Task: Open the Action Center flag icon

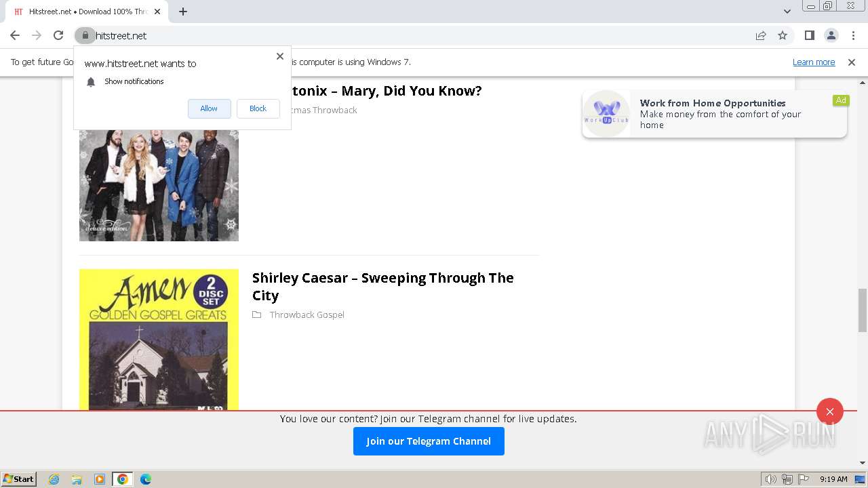Action: coord(804,479)
